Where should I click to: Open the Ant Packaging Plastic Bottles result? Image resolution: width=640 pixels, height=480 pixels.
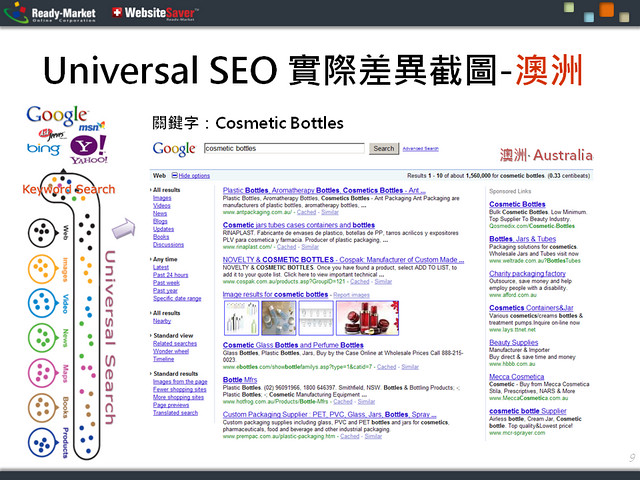pos(324,190)
